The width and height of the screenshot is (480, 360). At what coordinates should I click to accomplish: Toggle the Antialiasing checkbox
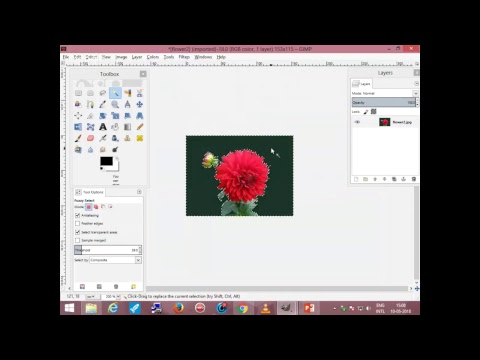pos(78,215)
